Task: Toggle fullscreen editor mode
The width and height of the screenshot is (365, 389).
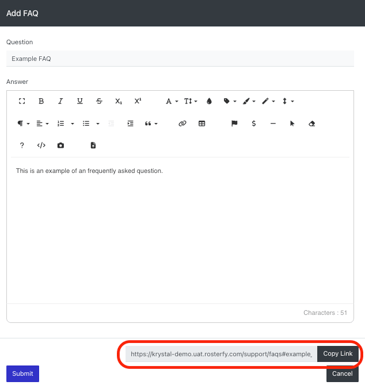Action: coord(22,101)
